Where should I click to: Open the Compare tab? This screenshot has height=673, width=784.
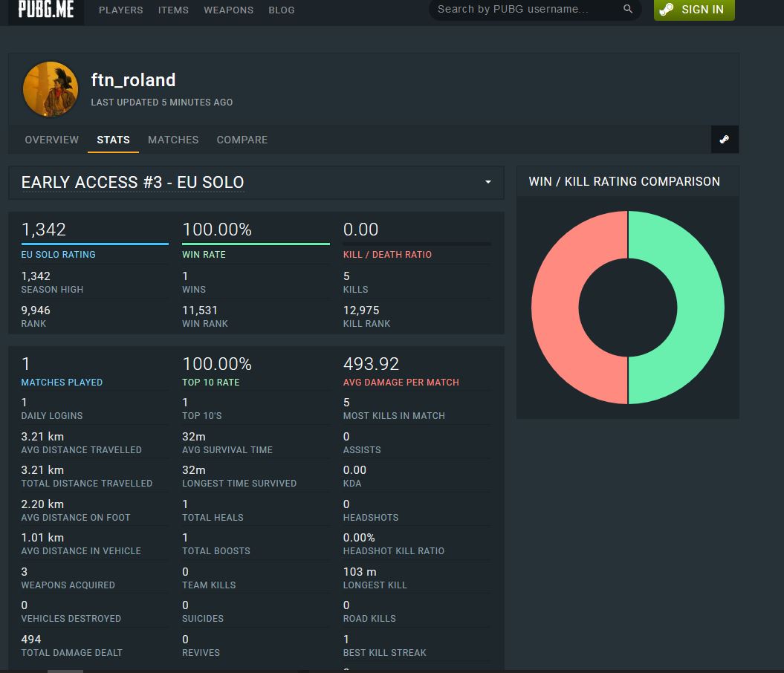242,140
